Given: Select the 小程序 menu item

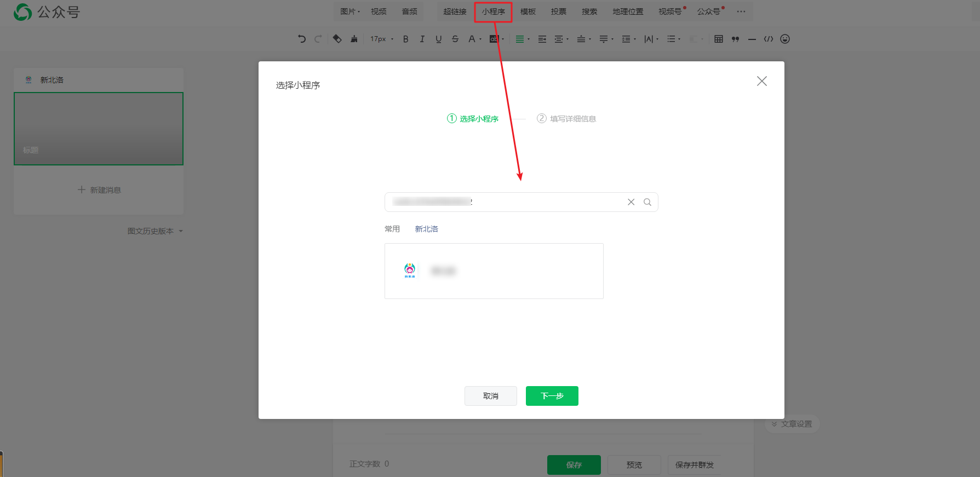Looking at the screenshot, I should pyautogui.click(x=493, y=12).
